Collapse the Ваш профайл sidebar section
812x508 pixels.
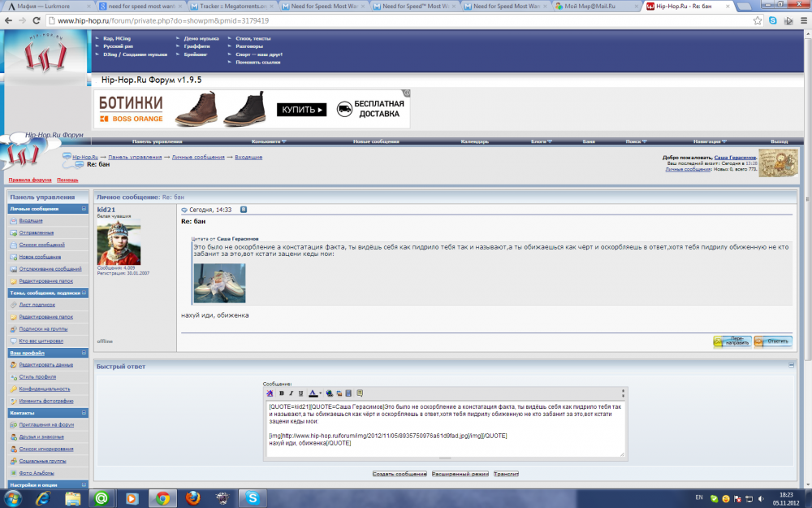(84, 354)
